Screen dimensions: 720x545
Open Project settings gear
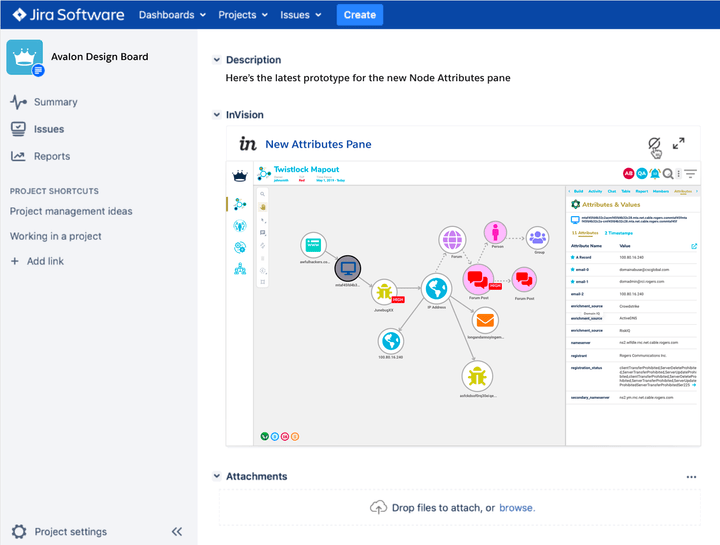coord(19,532)
